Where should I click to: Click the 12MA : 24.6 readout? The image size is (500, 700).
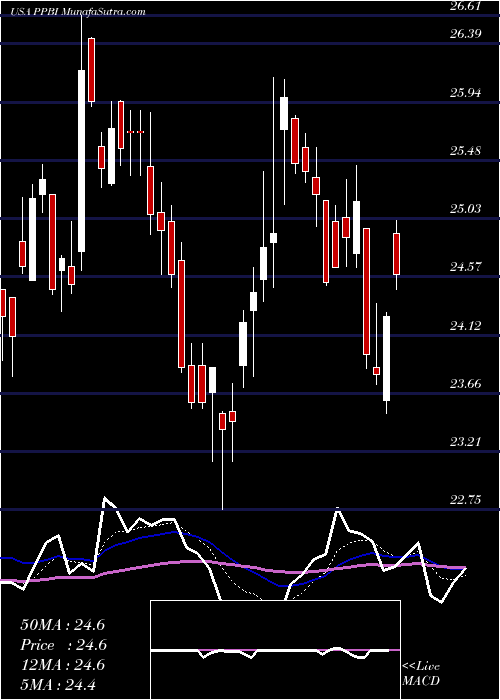pyautogui.click(x=62, y=665)
